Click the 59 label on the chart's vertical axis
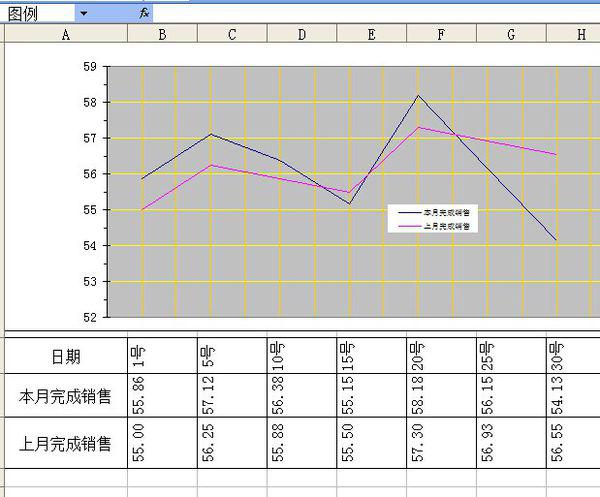The width and height of the screenshot is (600, 497). click(90, 67)
